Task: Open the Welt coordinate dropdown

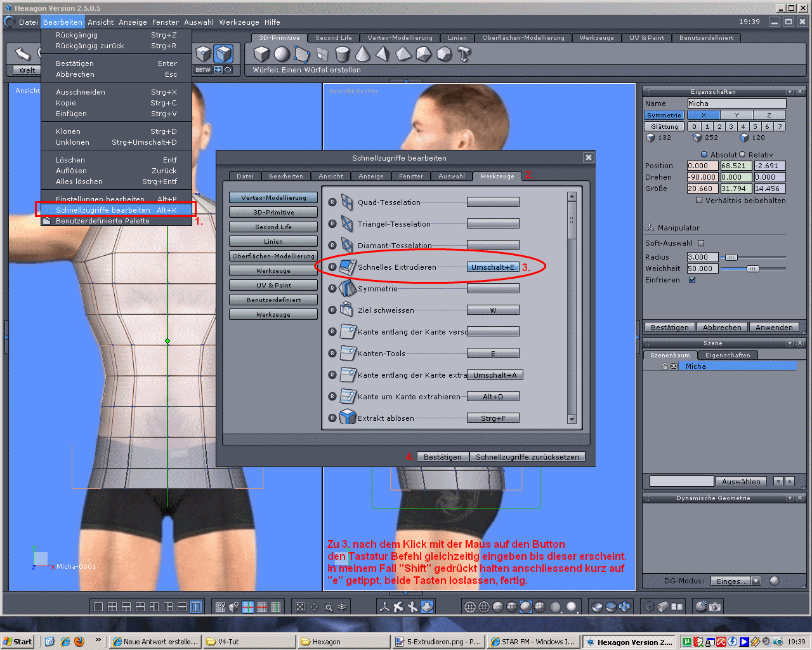Action: tap(27, 70)
